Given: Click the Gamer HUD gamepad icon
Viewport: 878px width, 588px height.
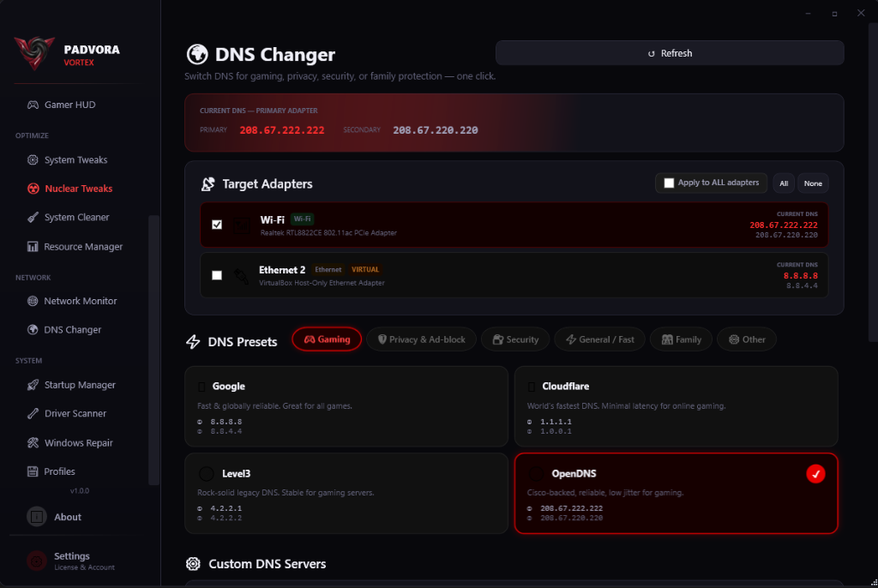Looking at the screenshot, I should tap(33, 105).
